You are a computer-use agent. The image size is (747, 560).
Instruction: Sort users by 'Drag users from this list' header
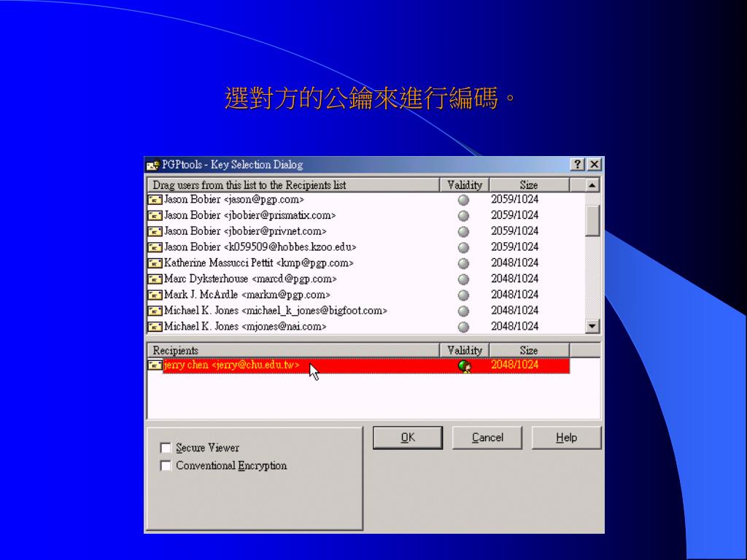point(293,184)
